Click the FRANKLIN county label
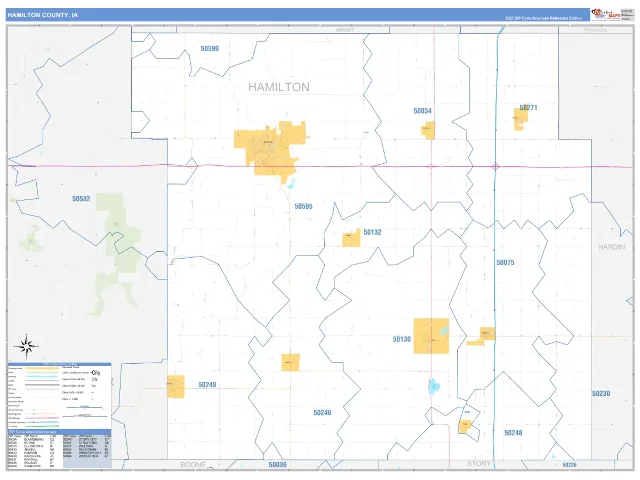 (x=595, y=30)
